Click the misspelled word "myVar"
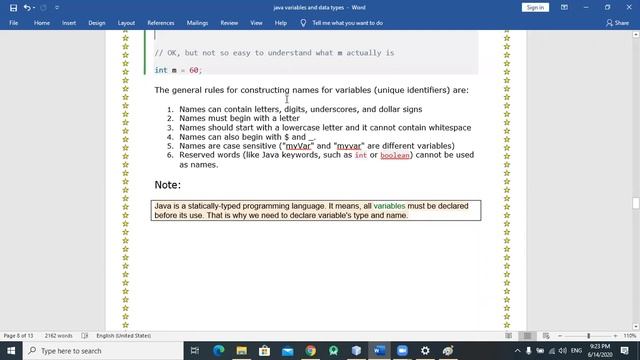 pyautogui.click(x=298, y=146)
